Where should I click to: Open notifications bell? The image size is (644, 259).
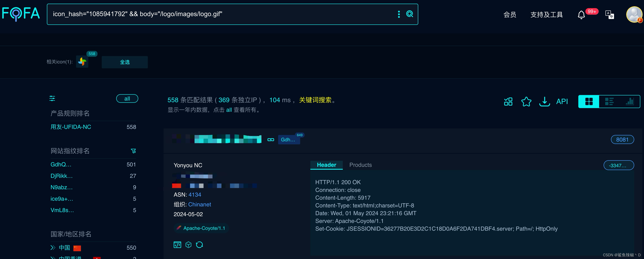[x=581, y=15]
